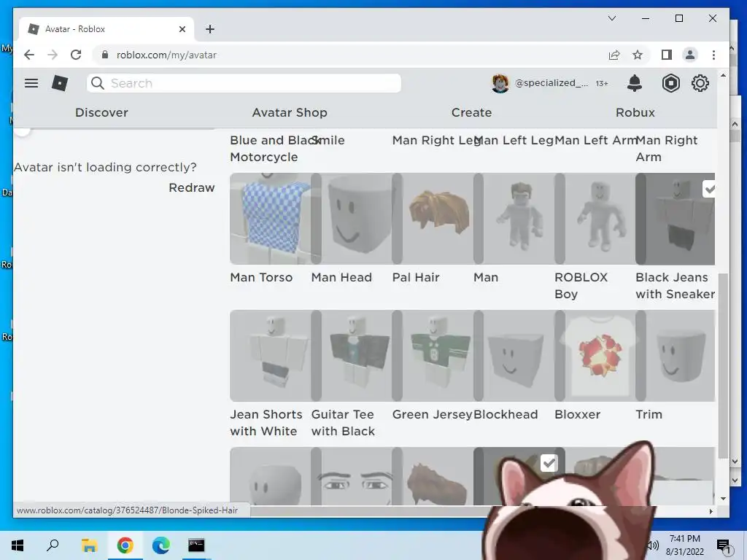Open a new browser tab with plus
This screenshot has height=560, width=747.
coord(210,29)
